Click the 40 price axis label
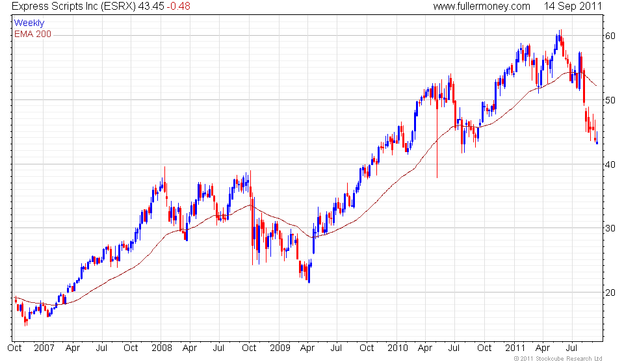This screenshot has width=637, height=364. click(610, 164)
